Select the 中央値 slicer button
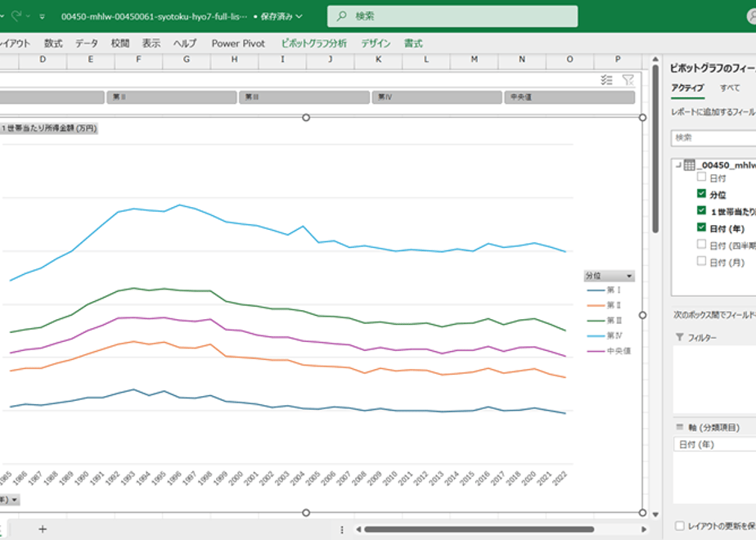The width and height of the screenshot is (756, 540). [569, 97]
